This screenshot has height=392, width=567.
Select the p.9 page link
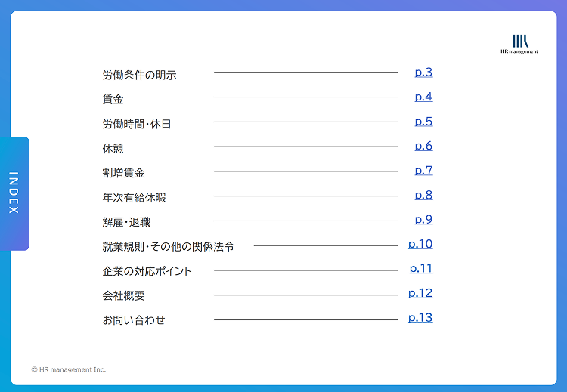[423, 220]
